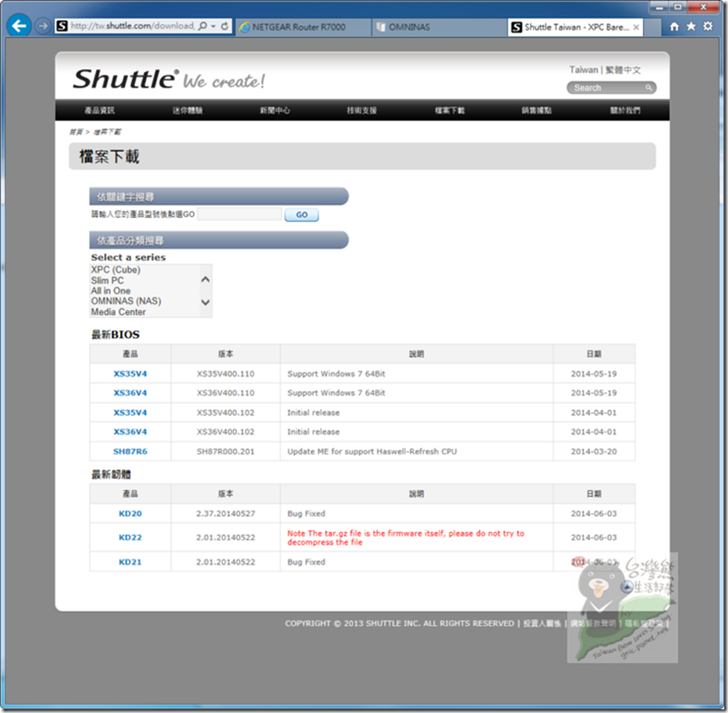Close the Shuttle Taiwan tab

(636, 28)
